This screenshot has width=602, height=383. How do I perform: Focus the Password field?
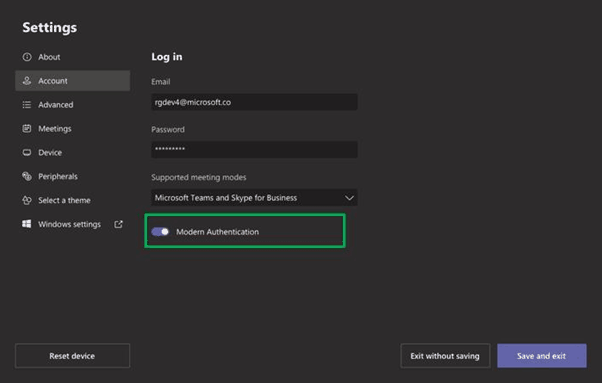click(x=254, y=149)
